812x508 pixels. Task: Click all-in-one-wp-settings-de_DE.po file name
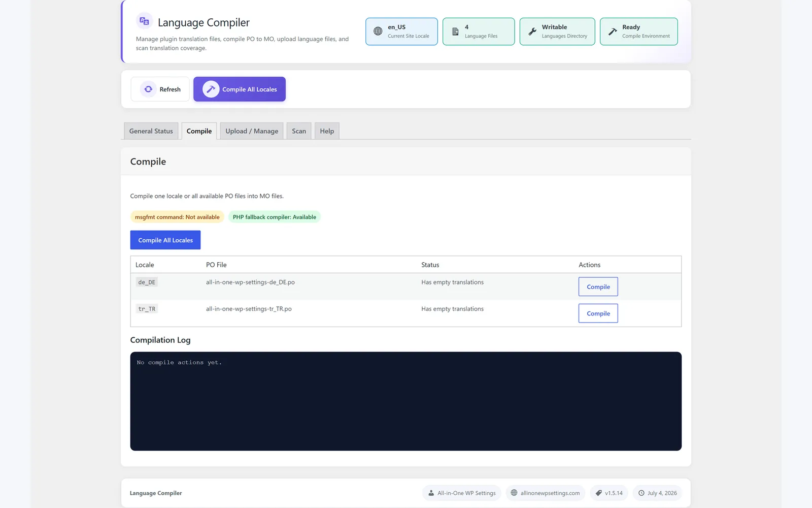click(x=250, y=282)
